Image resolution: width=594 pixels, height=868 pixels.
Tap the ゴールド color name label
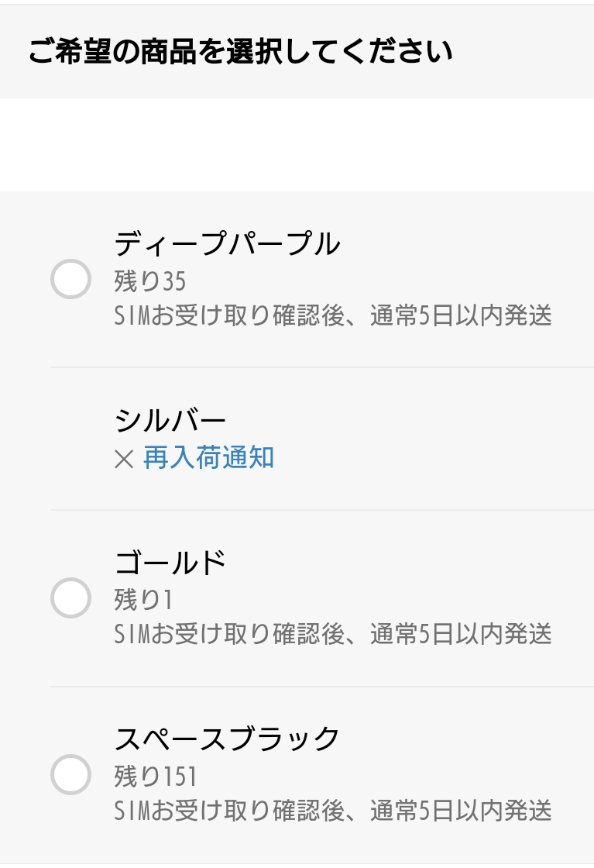(170, 563)
